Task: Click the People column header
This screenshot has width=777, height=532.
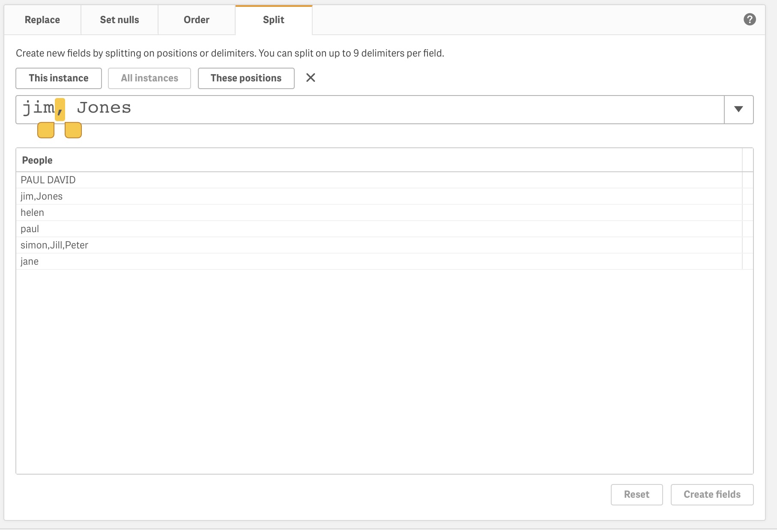Action: tap(37, 160)
